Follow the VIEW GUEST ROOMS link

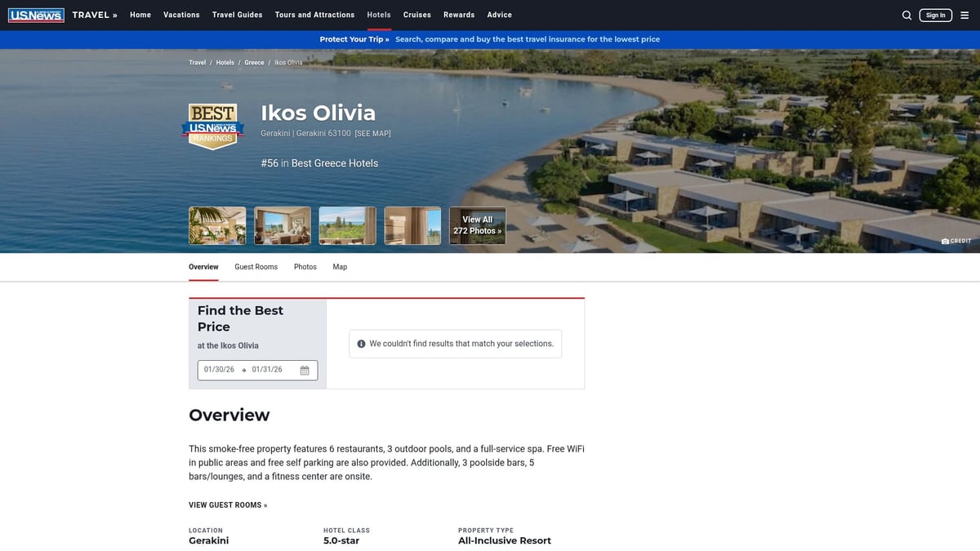227,504
